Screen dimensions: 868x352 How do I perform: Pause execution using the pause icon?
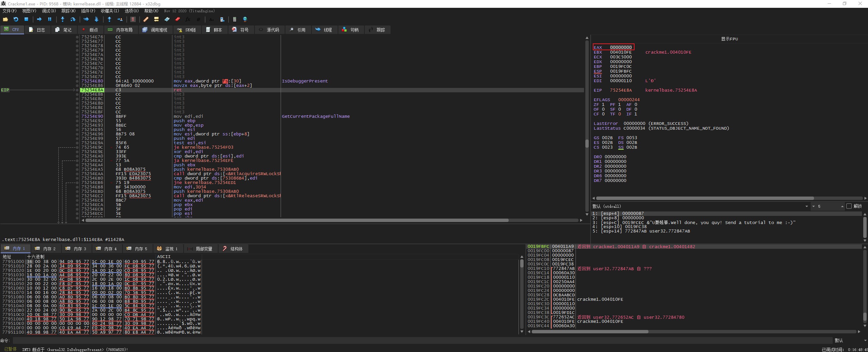click(x=50, y=19)
